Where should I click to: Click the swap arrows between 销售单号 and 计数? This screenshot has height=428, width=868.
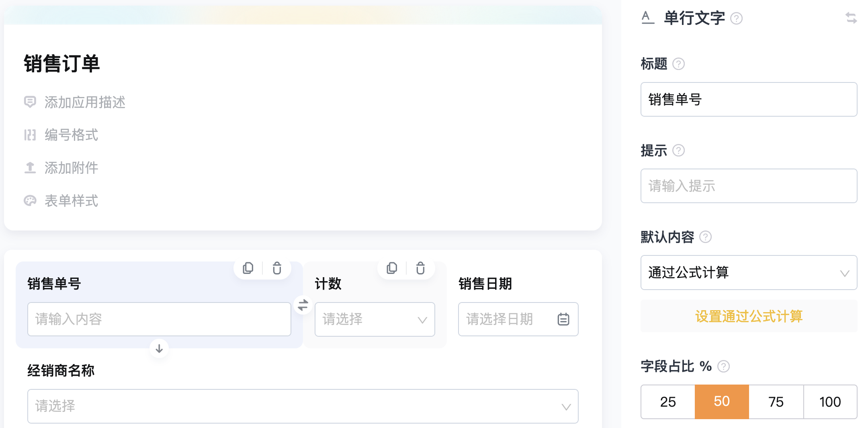tap(303, 305)
